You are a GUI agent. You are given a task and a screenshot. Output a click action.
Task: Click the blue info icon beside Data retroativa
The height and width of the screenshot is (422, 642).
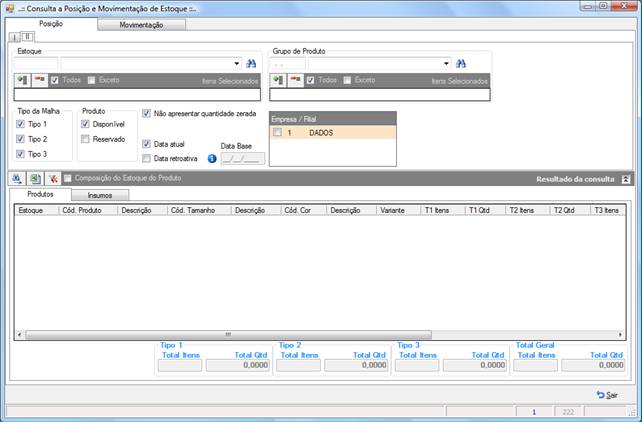coord(212,158)
